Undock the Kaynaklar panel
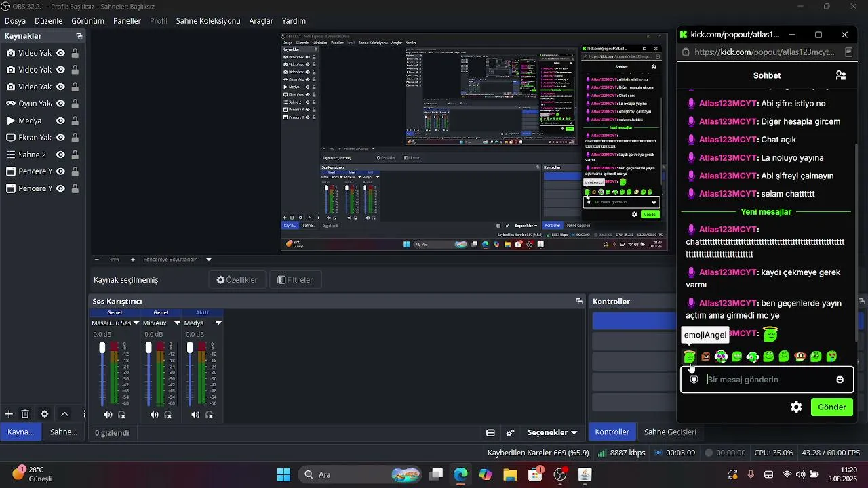The image size is (868, 488). click(x=79, y=36)
